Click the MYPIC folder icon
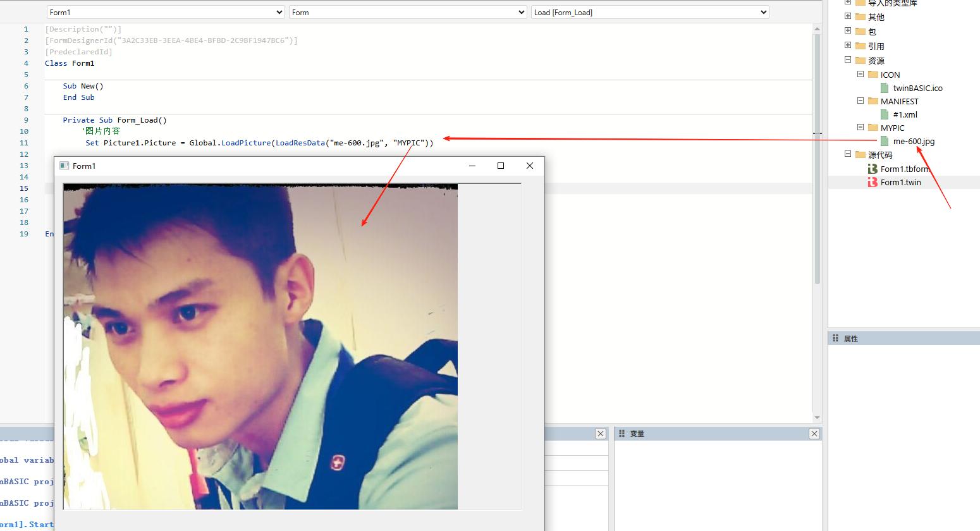980x531 pixels. pos(873,128)
